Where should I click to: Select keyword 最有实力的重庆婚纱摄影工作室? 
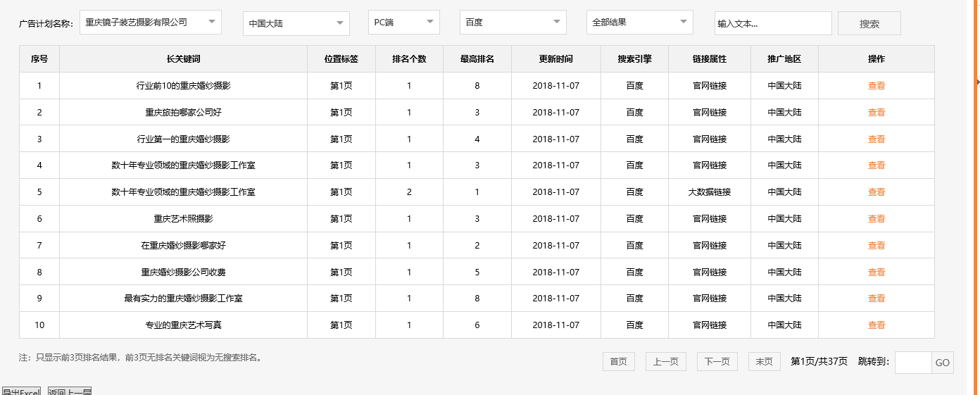click(184, 299)
